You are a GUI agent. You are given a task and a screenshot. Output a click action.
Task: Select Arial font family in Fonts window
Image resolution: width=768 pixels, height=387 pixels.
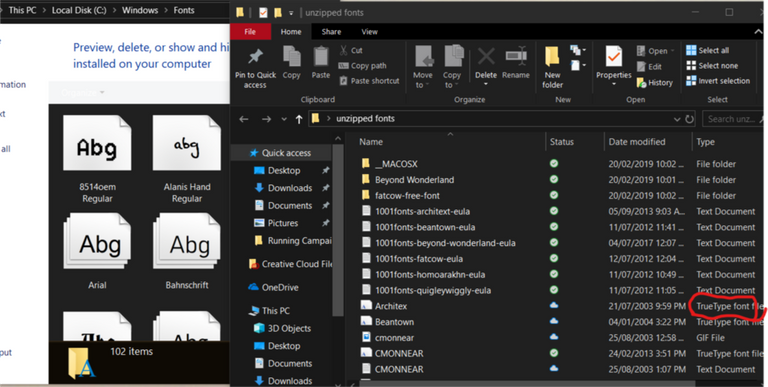[97, 251]
